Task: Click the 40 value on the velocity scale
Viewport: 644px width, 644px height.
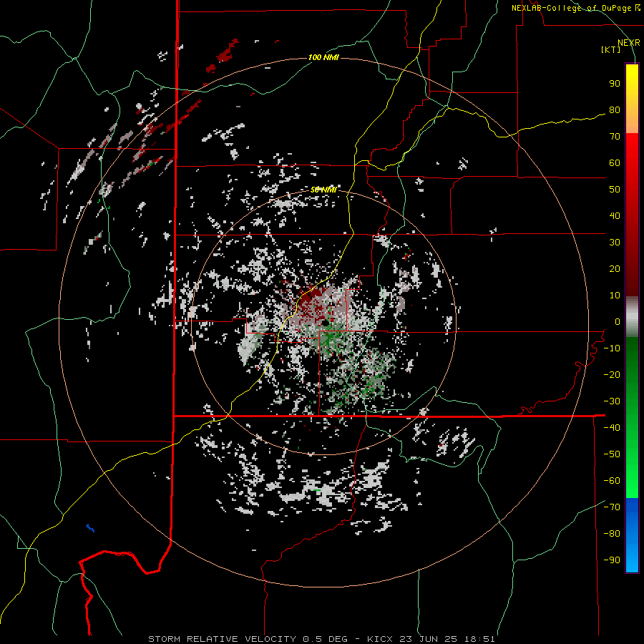Action: click(x=615, y=216)
